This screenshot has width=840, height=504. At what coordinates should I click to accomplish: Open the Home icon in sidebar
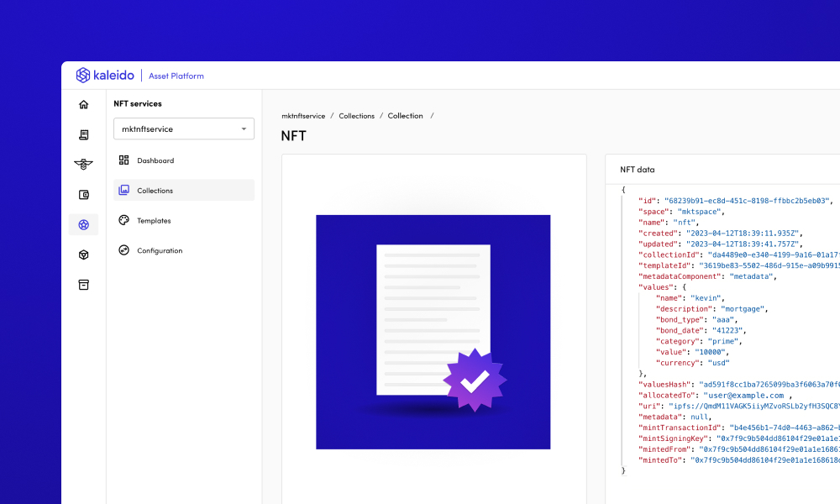pos(83,104)
